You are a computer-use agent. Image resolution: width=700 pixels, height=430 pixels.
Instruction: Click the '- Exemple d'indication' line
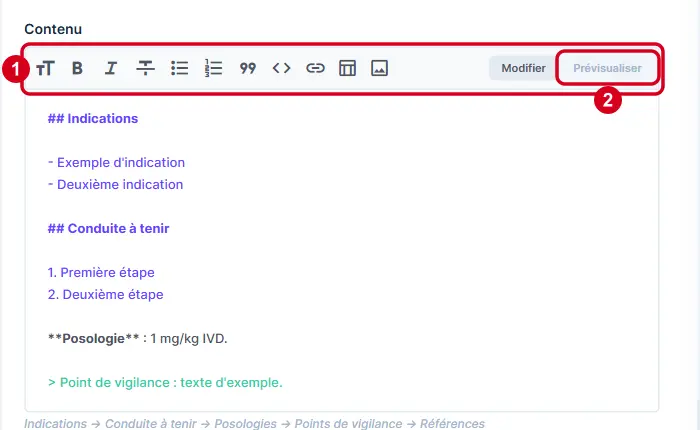(x=116, y=163)
